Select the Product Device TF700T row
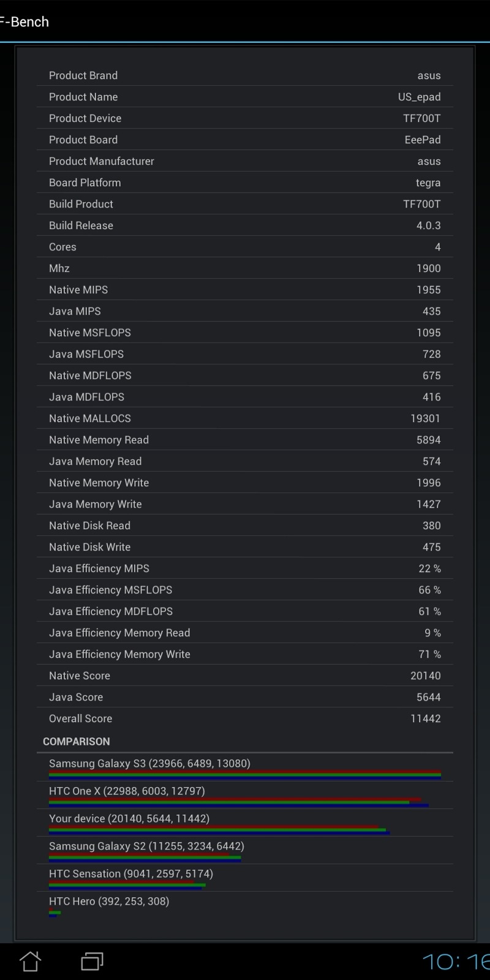 pos(245,118)
